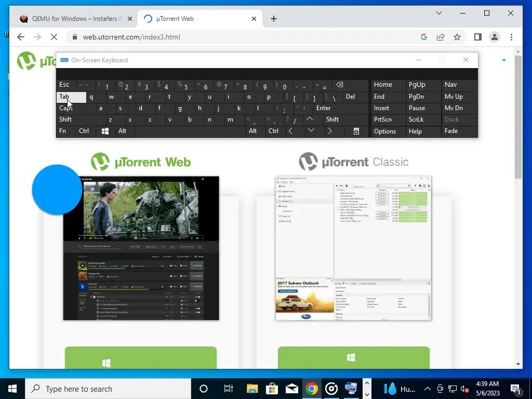
Task: Open the µTorrent Web screenshot thumbnail
Action: click(141, 248)
